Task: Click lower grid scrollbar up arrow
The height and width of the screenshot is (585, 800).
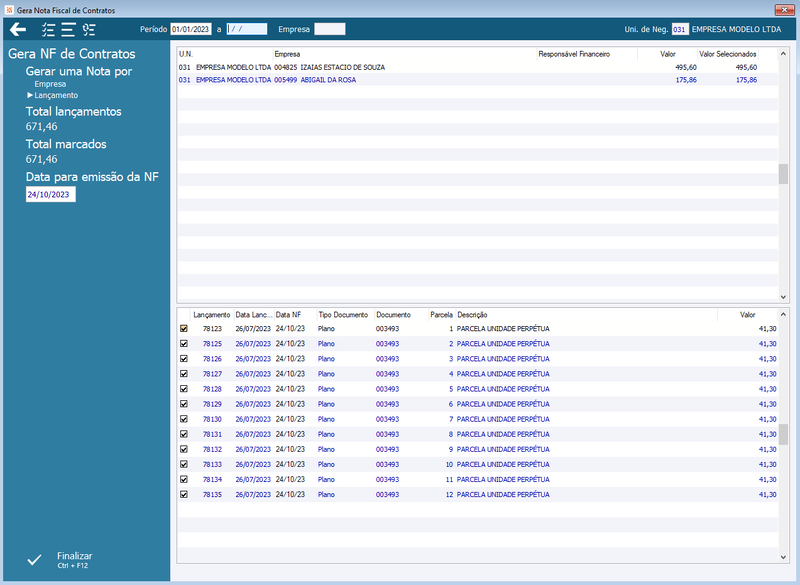Action: point(783,315)
